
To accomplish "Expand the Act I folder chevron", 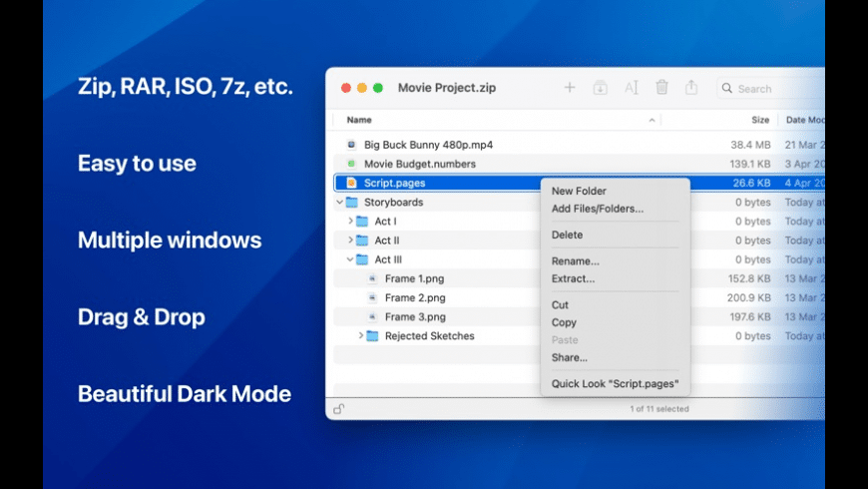I will point(350,221).
